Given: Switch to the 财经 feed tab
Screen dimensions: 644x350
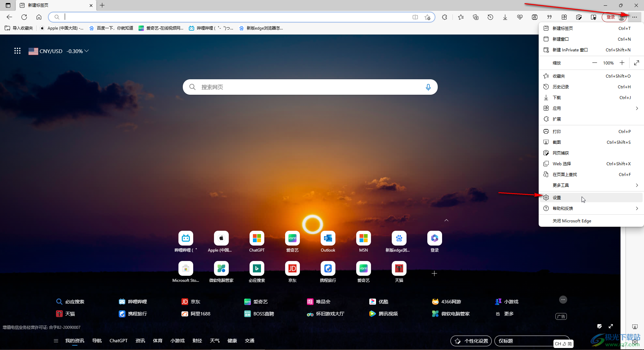Looking at the screenshot, I should (x=197, y=341).
